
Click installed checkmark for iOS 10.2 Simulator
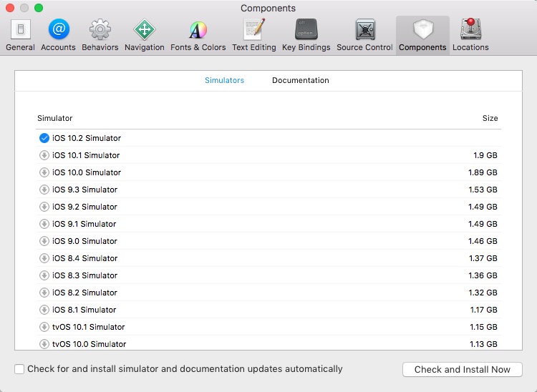(x=44, y=138)
